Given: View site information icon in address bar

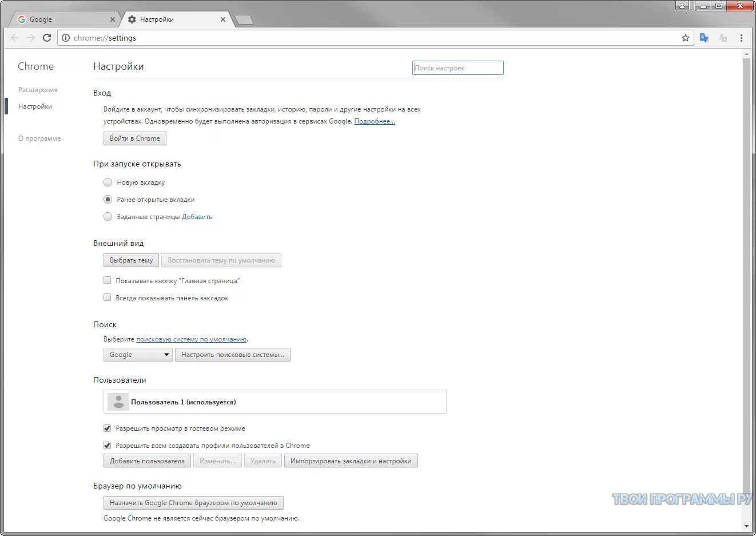Looking at the screenshot, I should click(x=66, y=38).
